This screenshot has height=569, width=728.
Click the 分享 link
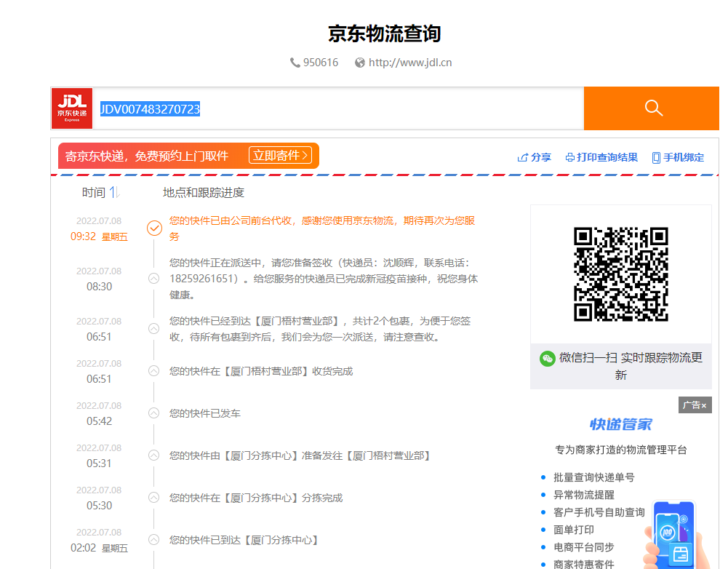pyautogui.click(x=541, y=157)
